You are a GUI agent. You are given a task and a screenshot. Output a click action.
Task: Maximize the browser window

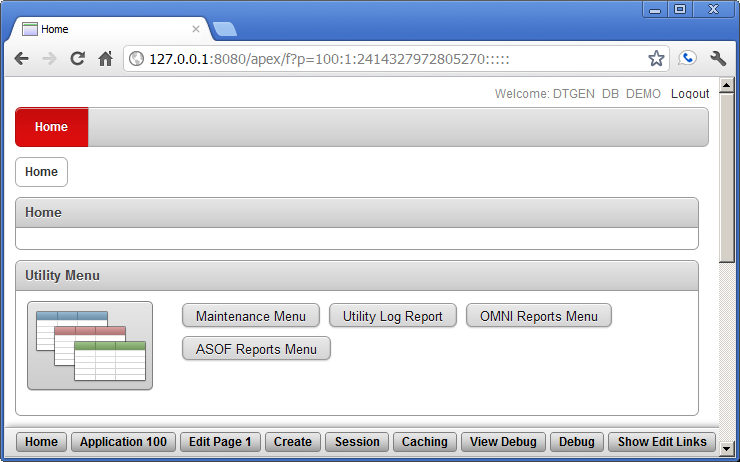[x=680, y=9]
